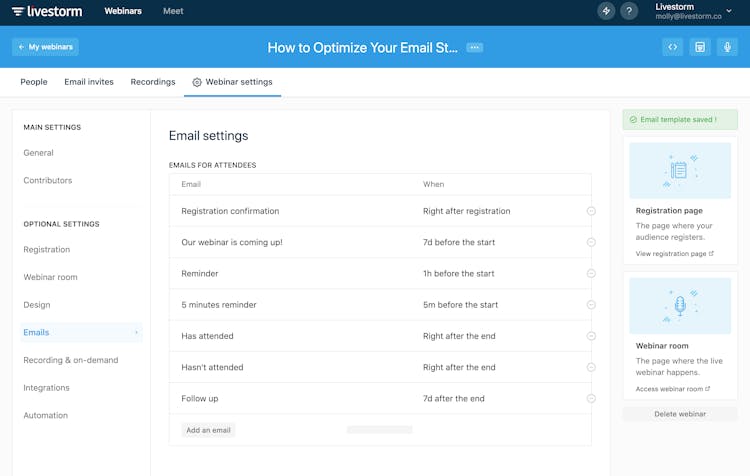This screenshot has height=476, width=750.
Task: Remove the Registration confirmation email
Action: [591, 211]
